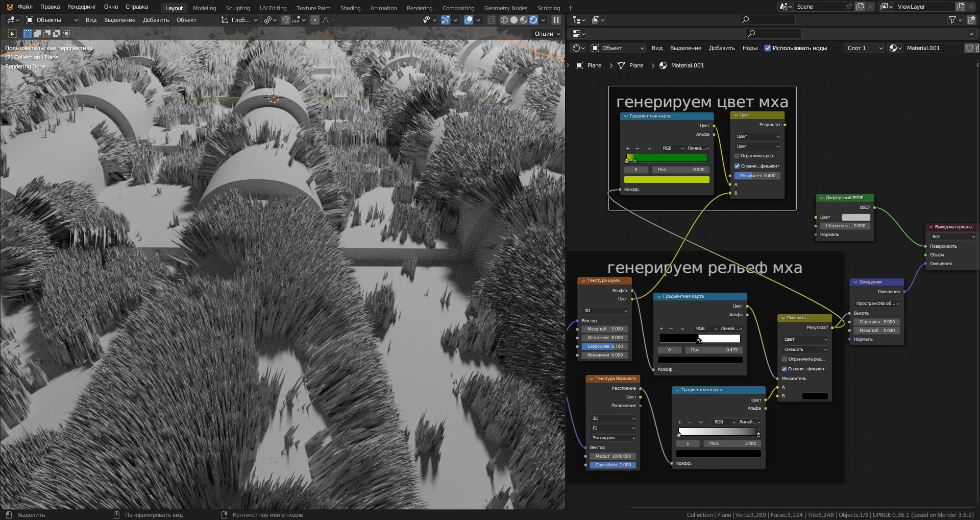Image resolution: width=980 pixels, height=520 pixels.
Task: Open the Ноды menu in node editor
Action: [750, 48]
